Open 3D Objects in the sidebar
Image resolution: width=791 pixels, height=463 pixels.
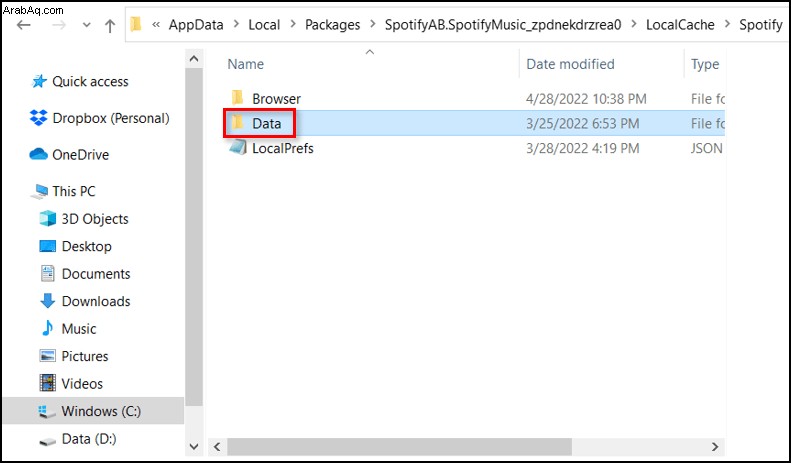point(95,219)
